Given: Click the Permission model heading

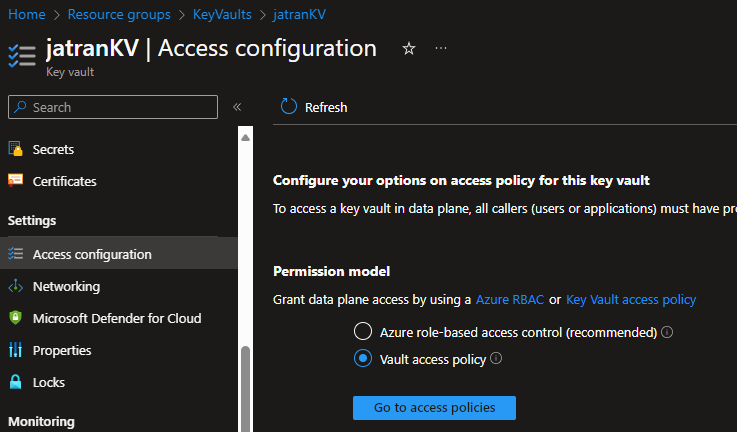Looking at the screenshot, I should point(331,271).
